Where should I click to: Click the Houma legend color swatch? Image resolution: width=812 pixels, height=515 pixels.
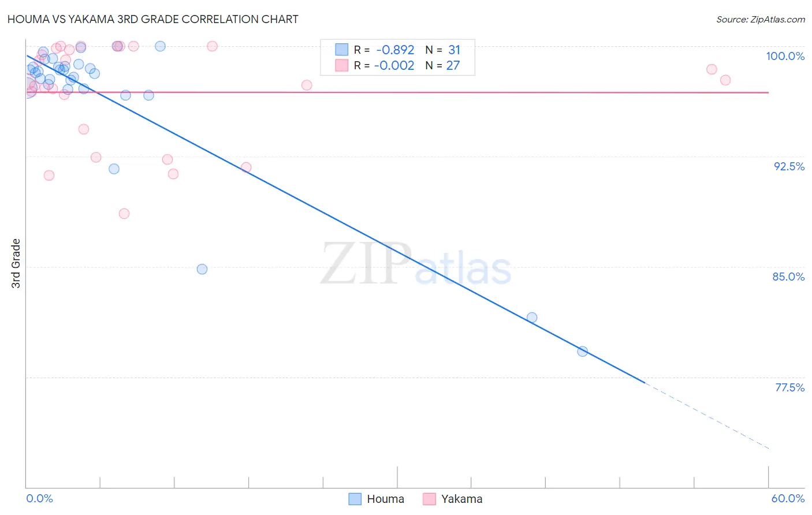[x=355, y=499]
